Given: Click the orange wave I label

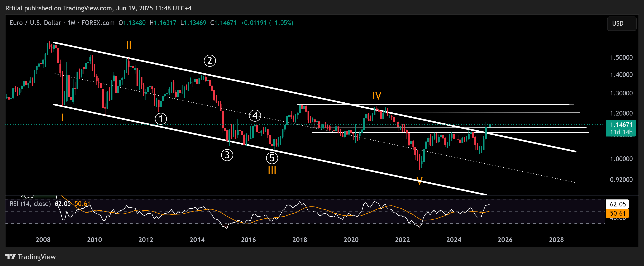Looking at the screenshot, I should 62,117.
